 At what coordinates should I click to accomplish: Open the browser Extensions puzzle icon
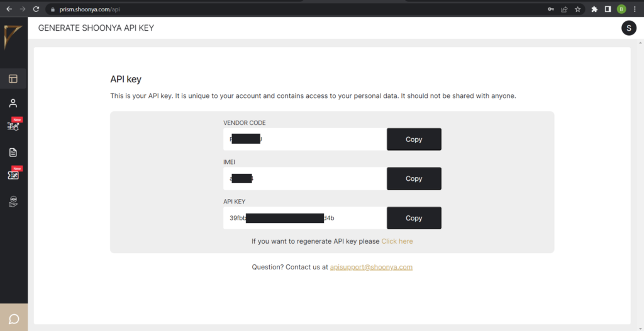point(594,9)
